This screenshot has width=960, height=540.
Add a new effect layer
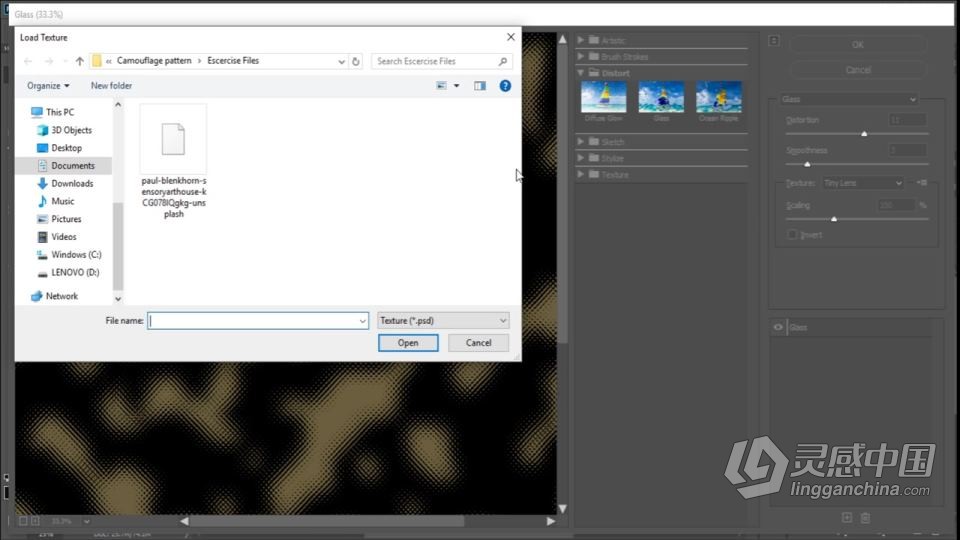click(847, 518)
